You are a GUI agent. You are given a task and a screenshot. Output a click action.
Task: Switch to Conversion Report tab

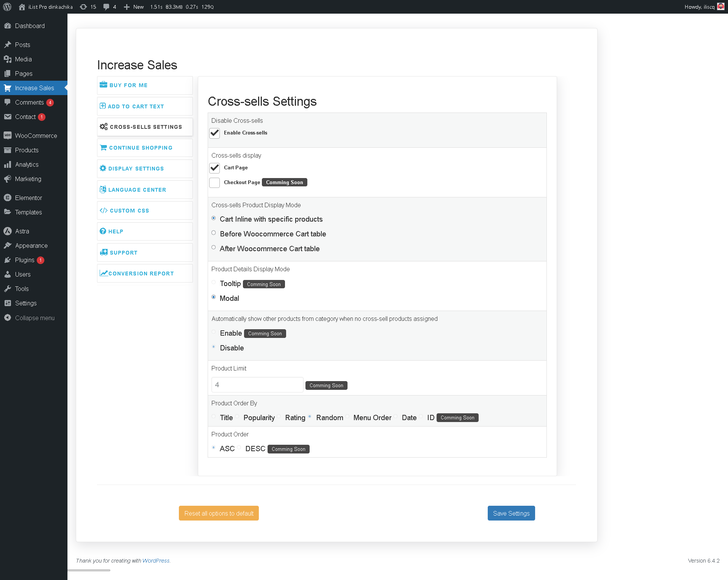[141, 274]
